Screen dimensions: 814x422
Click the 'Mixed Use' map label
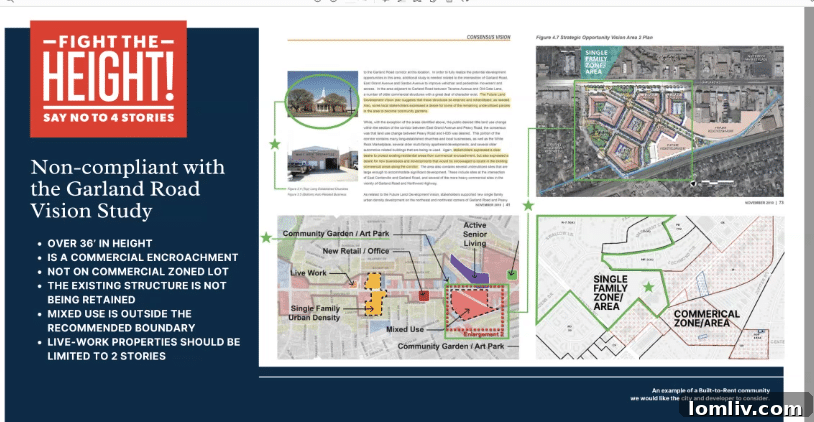click(405, 329)
